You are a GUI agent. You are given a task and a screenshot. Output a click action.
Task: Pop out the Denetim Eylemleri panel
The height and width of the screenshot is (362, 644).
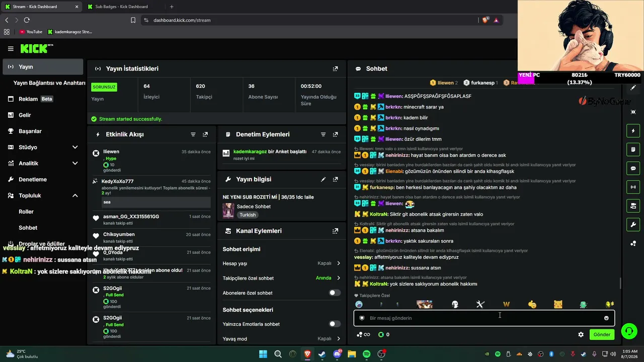(x=335, y=134)
